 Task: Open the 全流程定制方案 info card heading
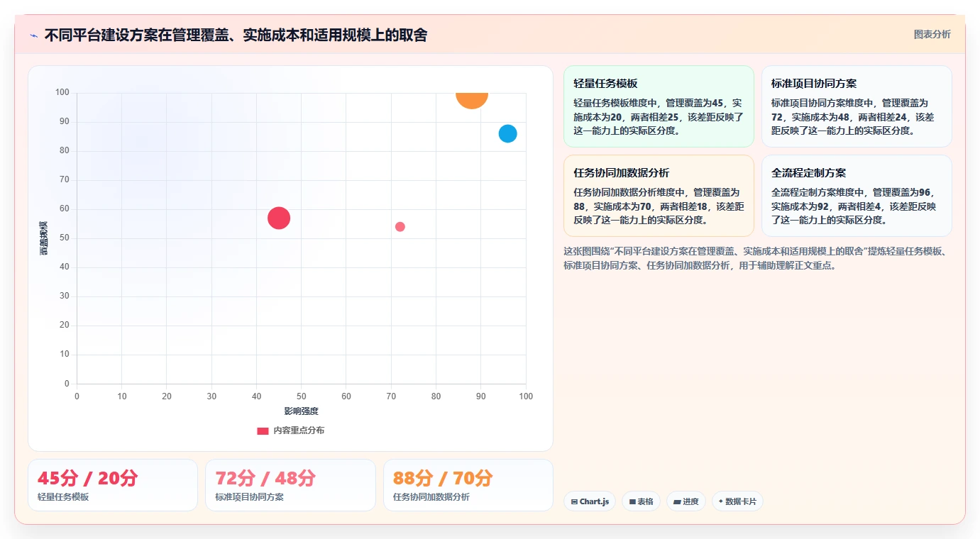point(808,173)
